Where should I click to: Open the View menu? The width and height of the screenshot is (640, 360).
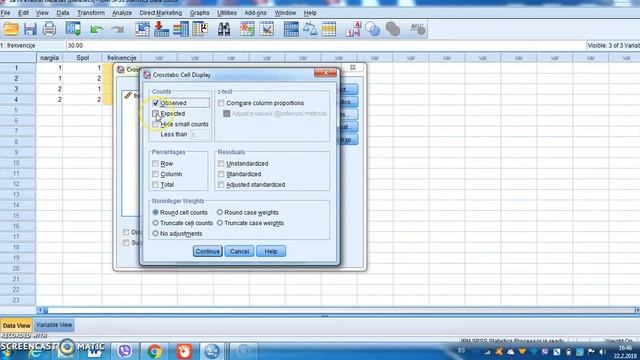click(42, 13)
